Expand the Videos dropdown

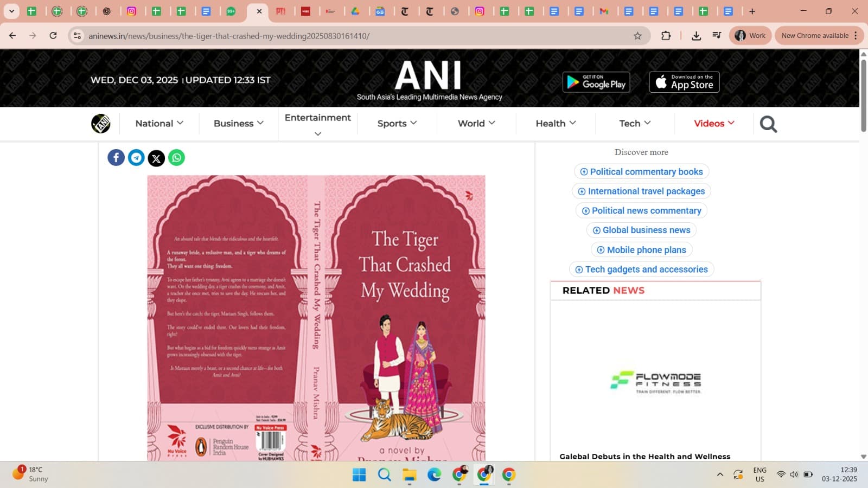tap(713, 123)
